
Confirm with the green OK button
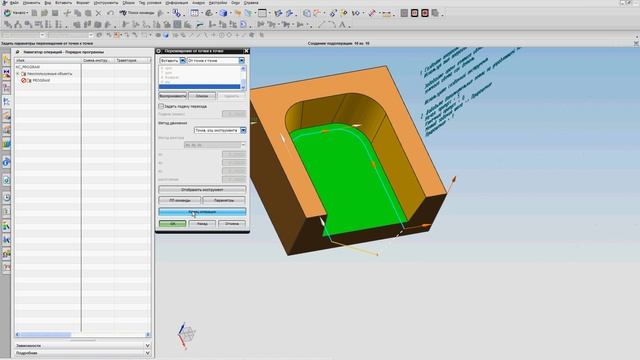(x=172, y=224)
